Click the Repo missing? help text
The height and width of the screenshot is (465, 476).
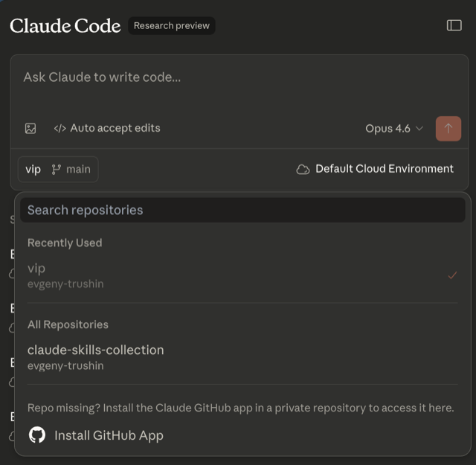[x=240, y=408]
